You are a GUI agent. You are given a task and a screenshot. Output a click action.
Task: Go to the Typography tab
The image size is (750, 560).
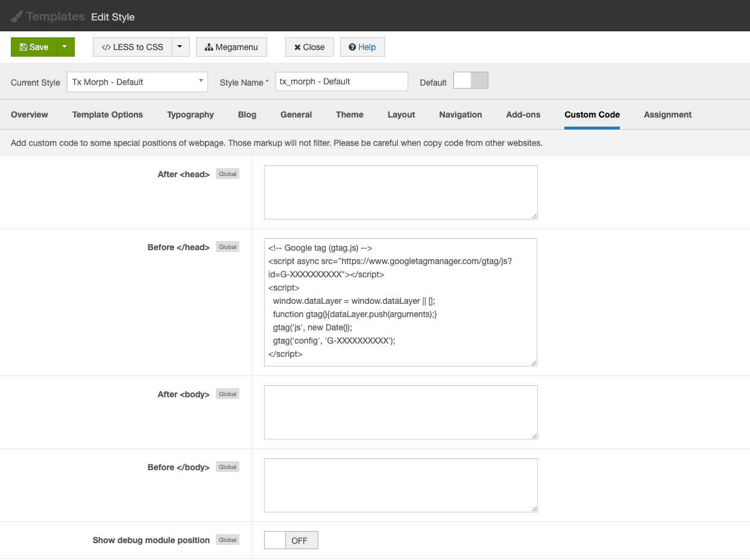click(x=191, y=115)
